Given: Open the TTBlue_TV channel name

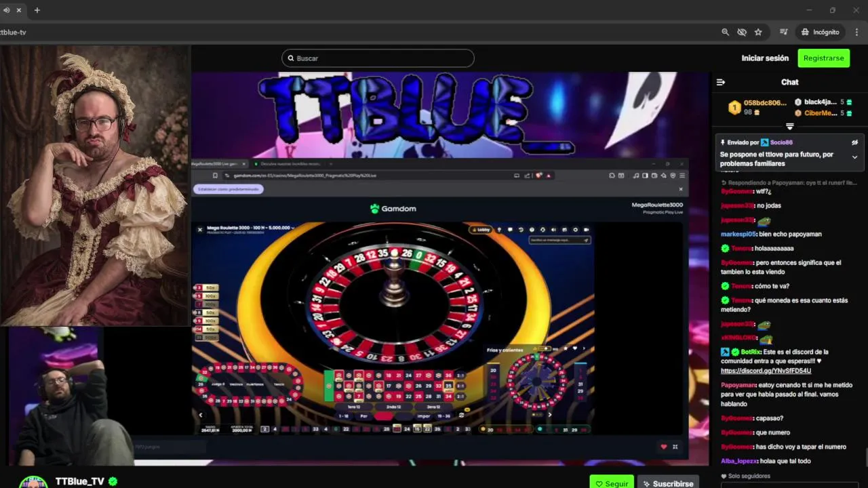Looking at the screenshot, I should (x=79, y=481).
